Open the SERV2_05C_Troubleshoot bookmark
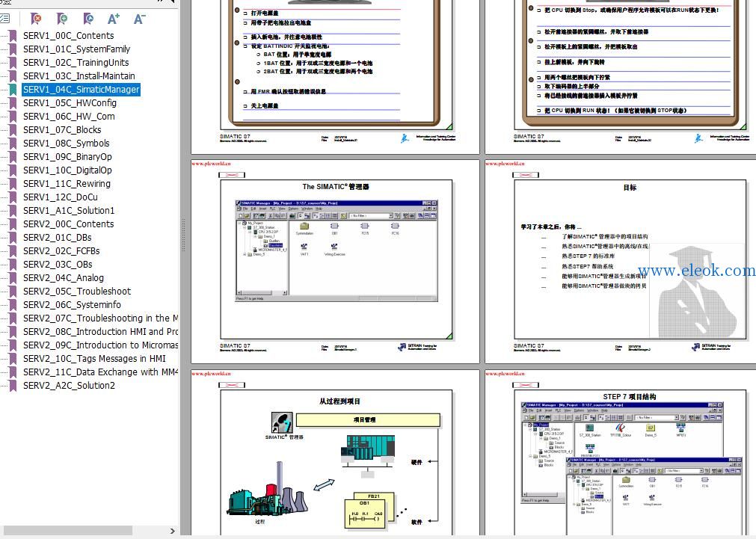The height and width of the screenshot is (539, 756). click(x=77, y=292)
